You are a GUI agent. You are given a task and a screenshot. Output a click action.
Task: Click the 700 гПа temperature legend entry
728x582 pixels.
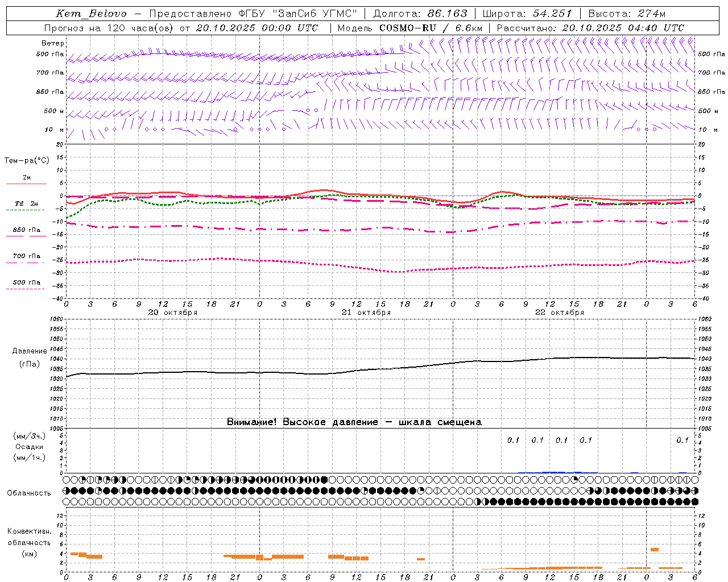[x=26, y=259]
